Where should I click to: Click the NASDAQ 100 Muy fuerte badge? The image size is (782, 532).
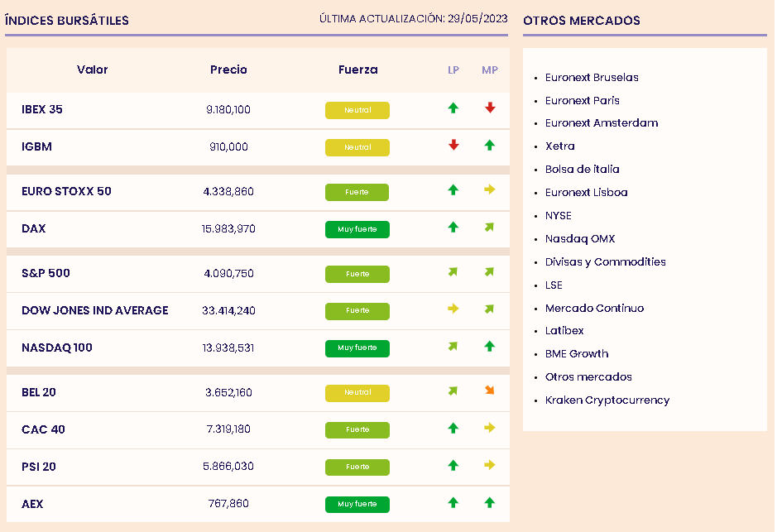[357, 348]
